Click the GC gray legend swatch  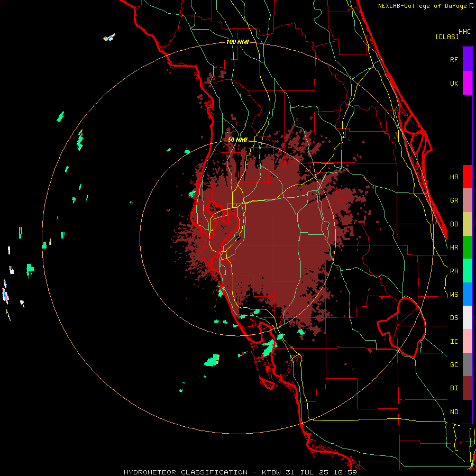pyautogui.click(x=467, y=364)
